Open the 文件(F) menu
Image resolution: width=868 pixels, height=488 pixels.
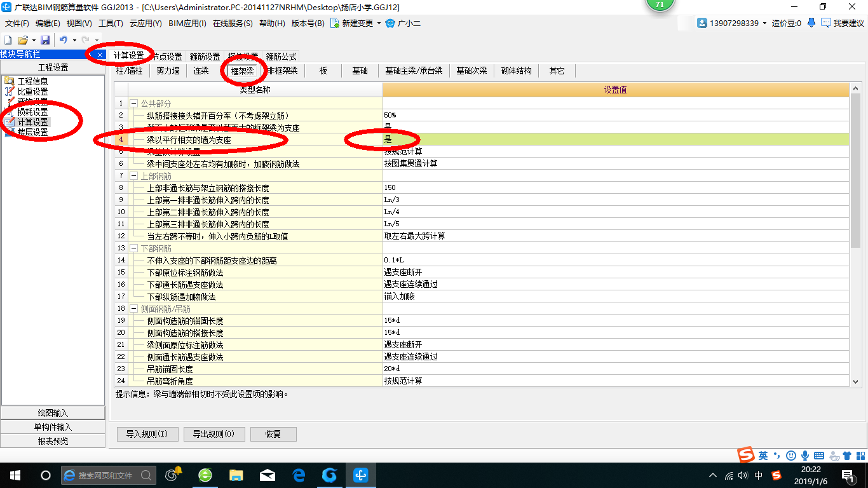click(x=18, y=24)
